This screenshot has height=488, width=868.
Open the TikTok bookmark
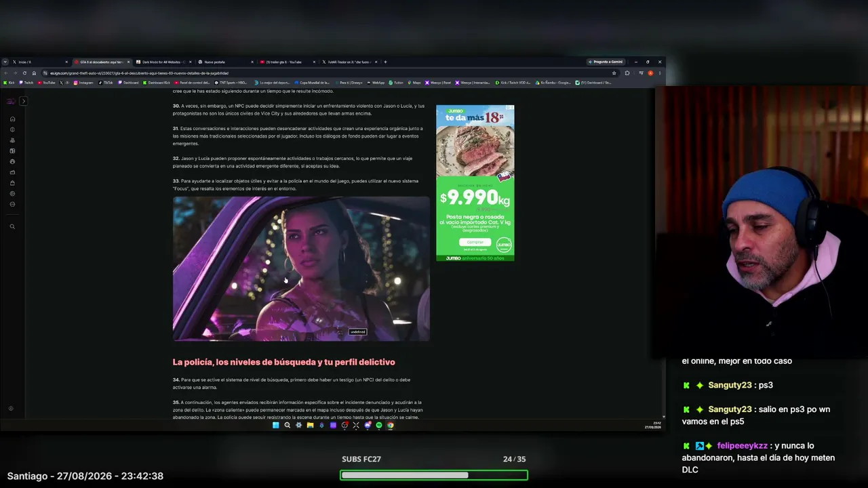106,83
